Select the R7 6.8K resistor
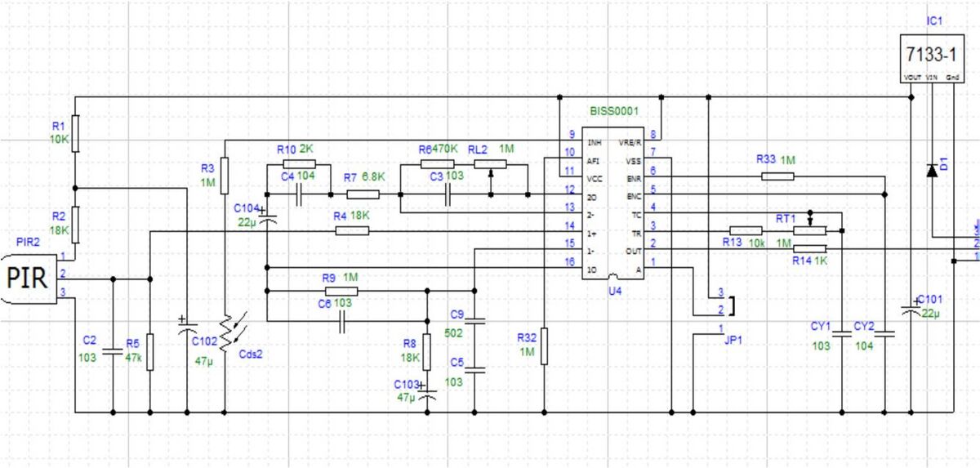This screenshot has width=980, height=468. [x=363, y=194]
